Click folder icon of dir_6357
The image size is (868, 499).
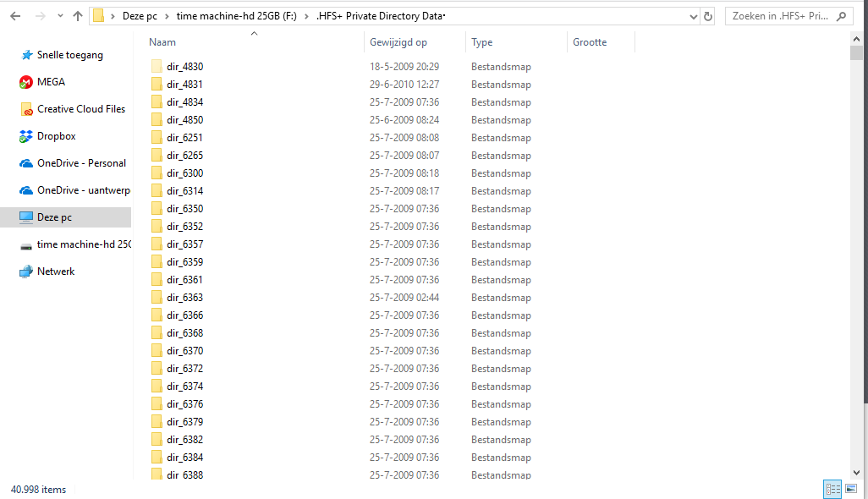pyautogui.click(x=157, y=244)
